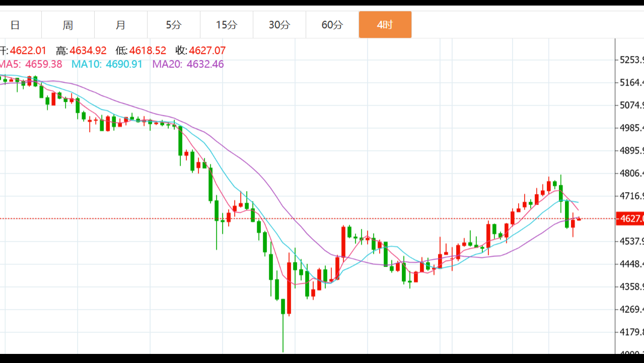Choose the 15分 interval tab
Viewport: 644px width, 363px height.
227,25
